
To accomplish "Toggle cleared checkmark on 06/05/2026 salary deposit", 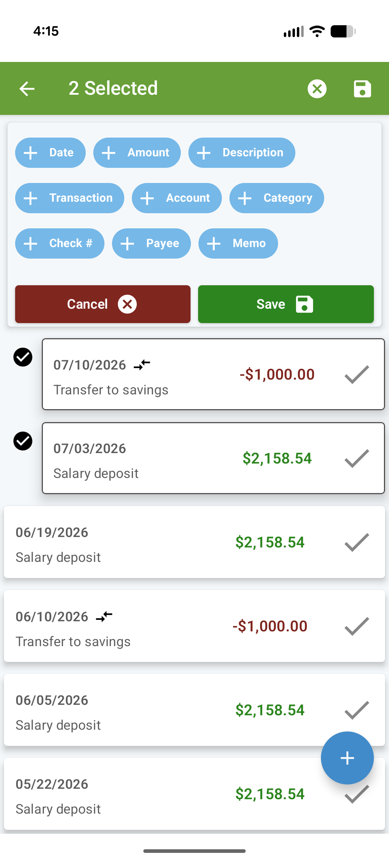I will pos(357,710).
